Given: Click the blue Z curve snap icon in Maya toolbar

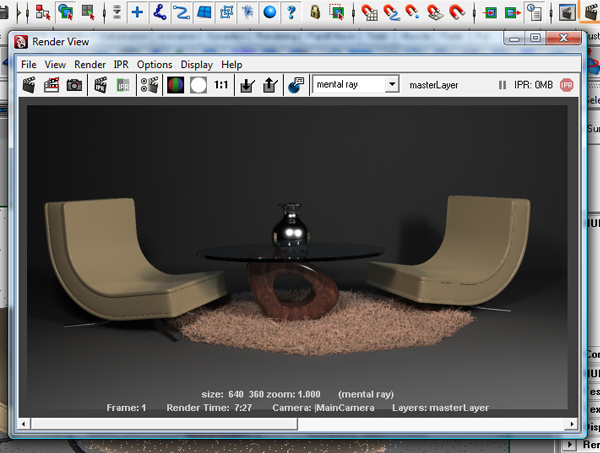Looking at the screenshot, I should tap(181, 12).
